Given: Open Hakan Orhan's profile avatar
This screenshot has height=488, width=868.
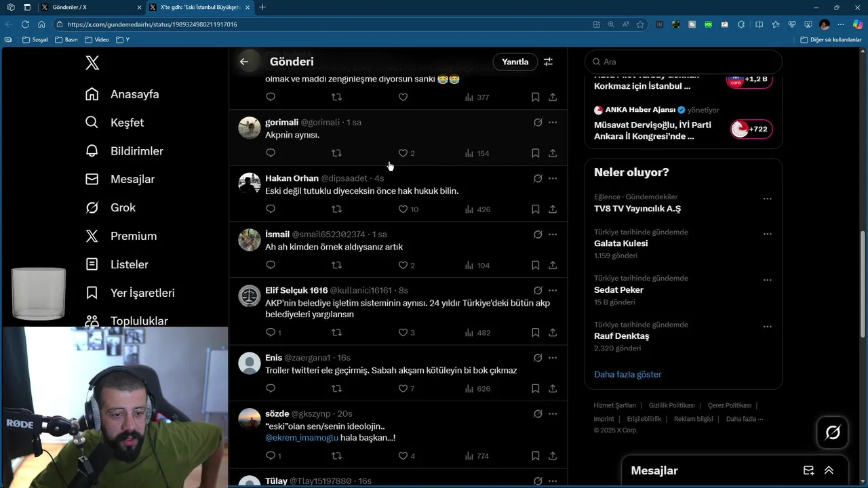Looking at the screenshot, I should click(250, 184).
